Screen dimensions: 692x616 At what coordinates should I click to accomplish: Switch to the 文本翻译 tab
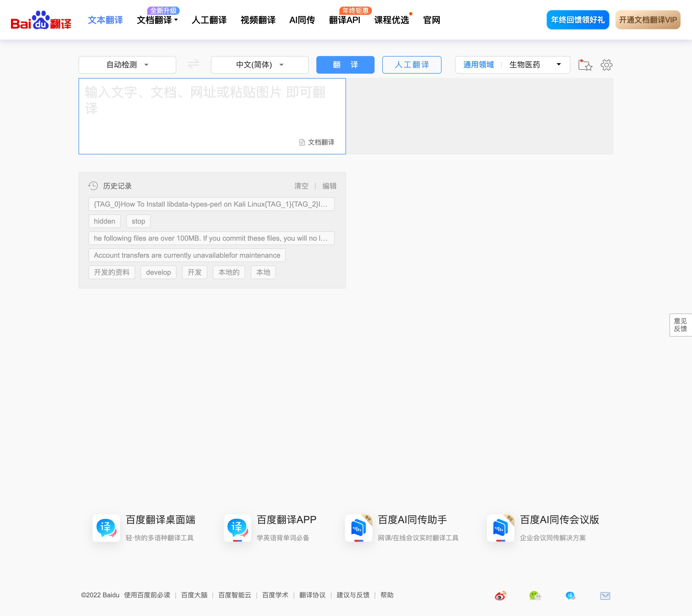click(x=105, y=20)
